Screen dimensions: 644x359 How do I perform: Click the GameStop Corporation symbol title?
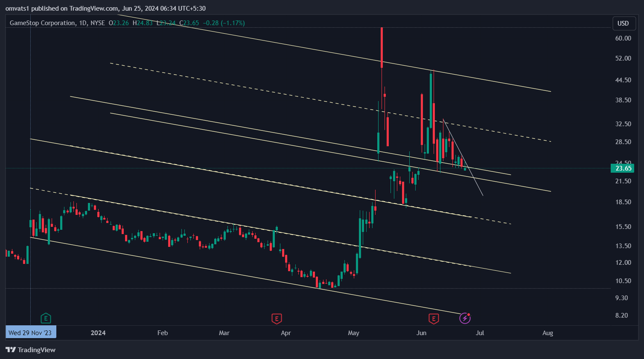tap(42, 23)
